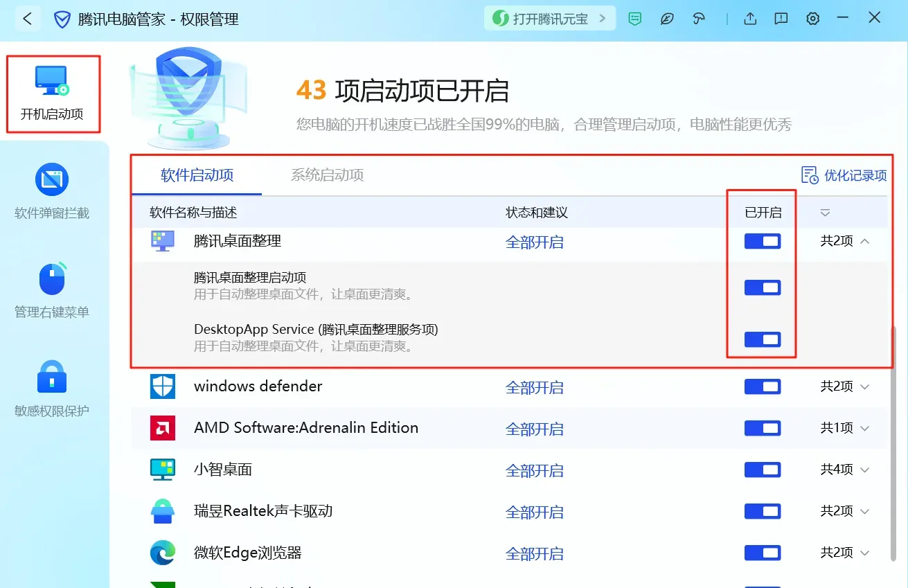Open 敏感权限保护 in the sidebar

click(52, 389)
